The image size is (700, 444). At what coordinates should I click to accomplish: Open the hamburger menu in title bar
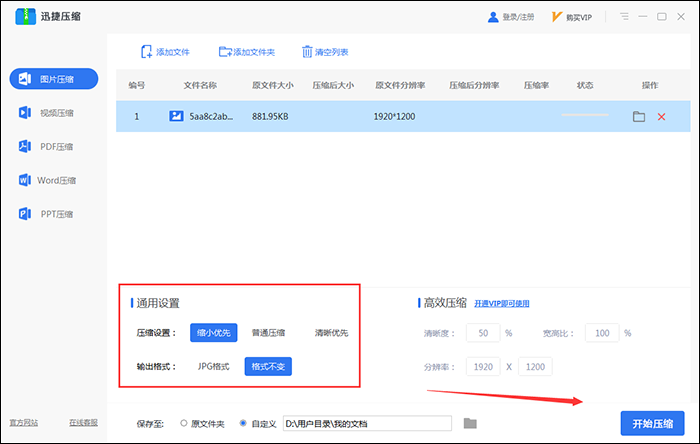tap(624, 17)
